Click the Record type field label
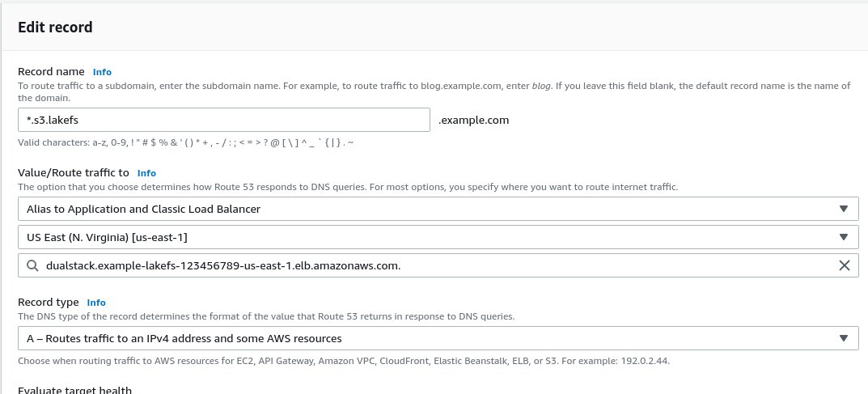868x394 pixels. 49,302
